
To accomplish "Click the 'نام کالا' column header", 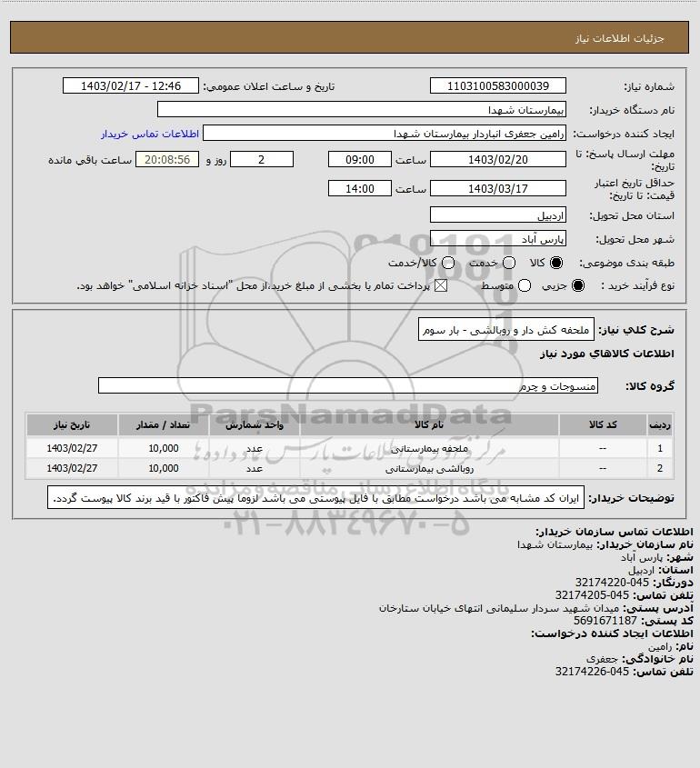I will coord(429,424).
